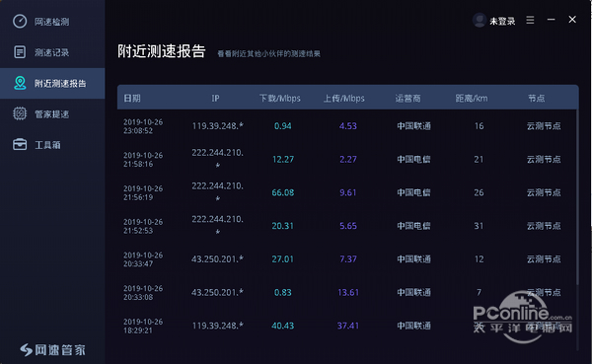Click the document icon for 测速记录

click(x=20, y=52)
